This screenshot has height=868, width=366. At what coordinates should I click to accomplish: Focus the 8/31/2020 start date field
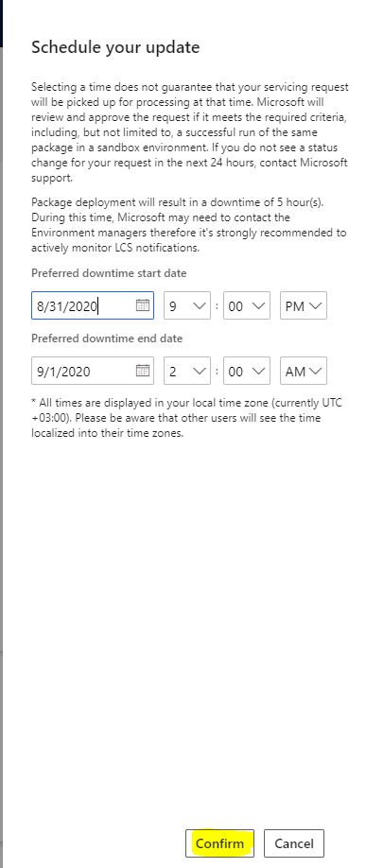(93, 305)
